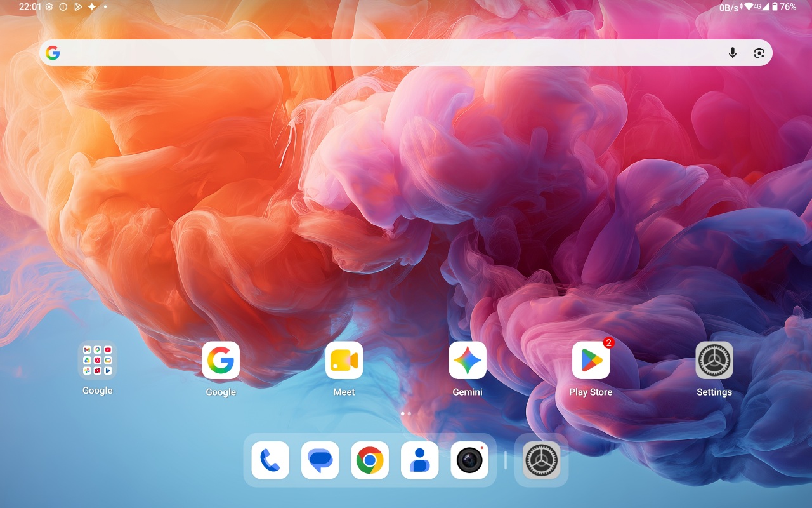The width and height of the screenshot is (812, 508).
Task: Open the Google apps folder
Action: point(97,361)
